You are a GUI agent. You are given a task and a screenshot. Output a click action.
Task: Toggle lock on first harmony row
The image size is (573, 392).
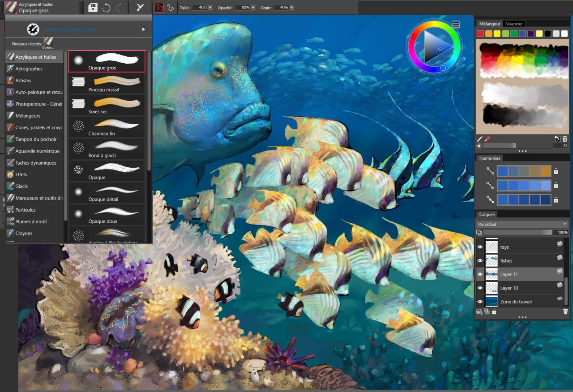[x=556, y=171]
